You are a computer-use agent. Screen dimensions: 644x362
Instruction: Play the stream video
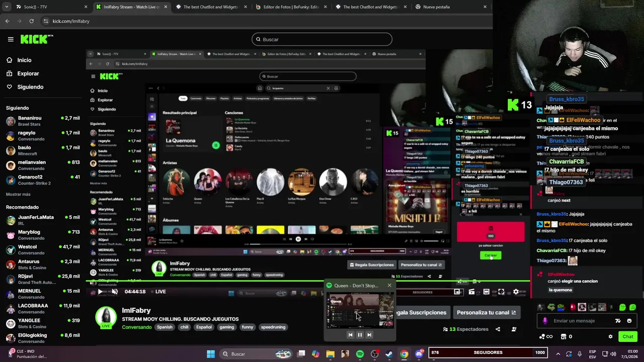(100, 292)
